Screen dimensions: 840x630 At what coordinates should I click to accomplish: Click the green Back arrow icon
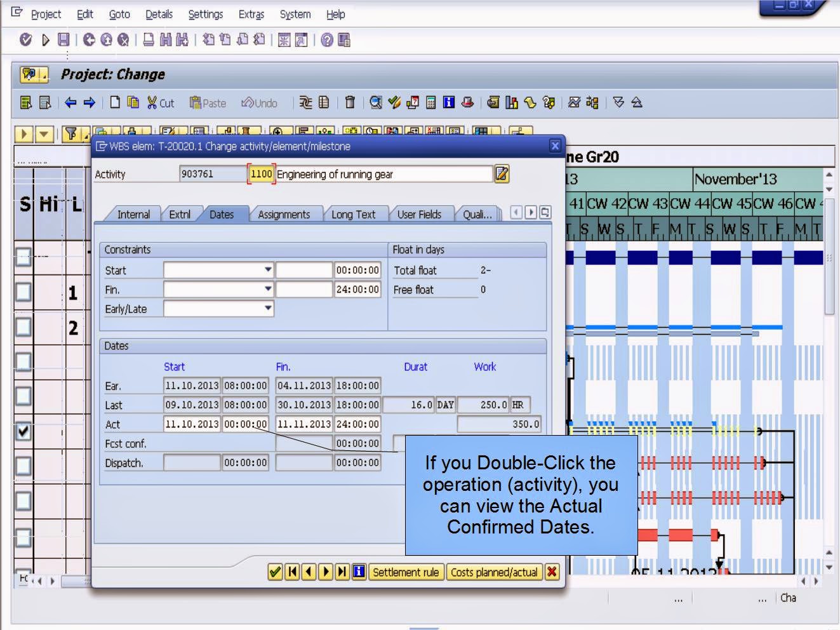(89, 40)
